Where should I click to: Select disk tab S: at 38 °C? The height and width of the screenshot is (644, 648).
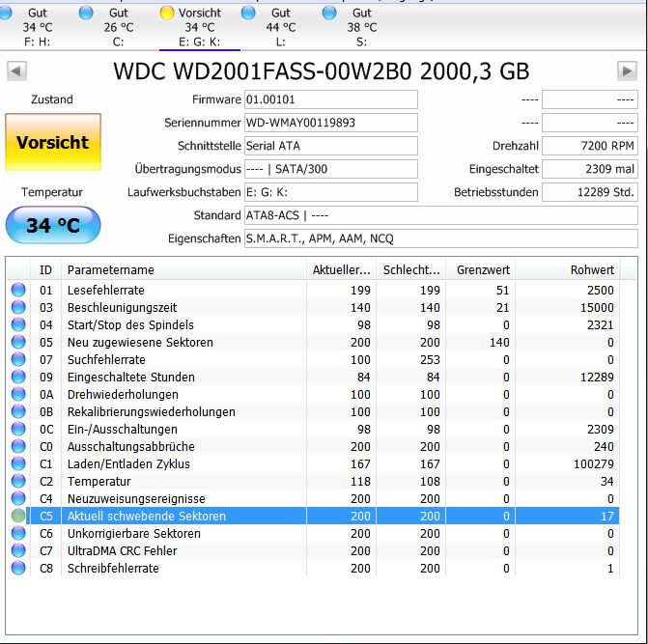pos(361,27)
